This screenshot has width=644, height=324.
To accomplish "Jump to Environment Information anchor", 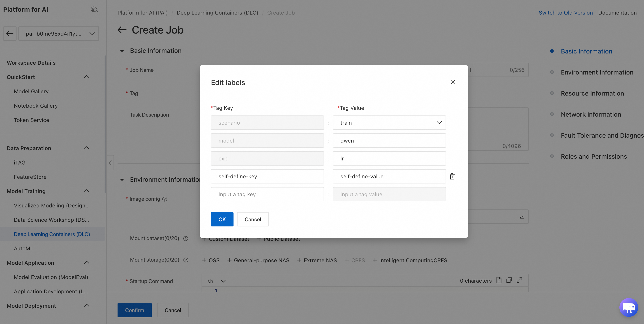I will coord(597,72).
